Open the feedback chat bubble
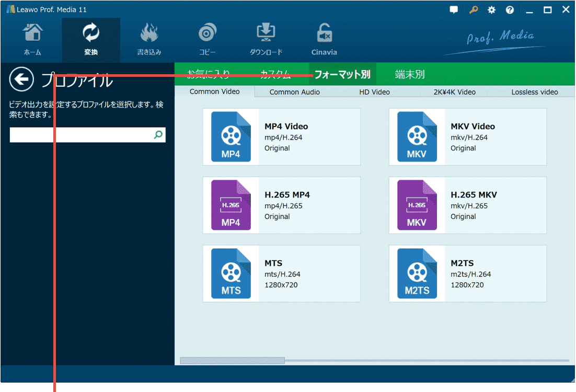The width and height of the screenshot is (576, 392). click(x=453, y=9)
